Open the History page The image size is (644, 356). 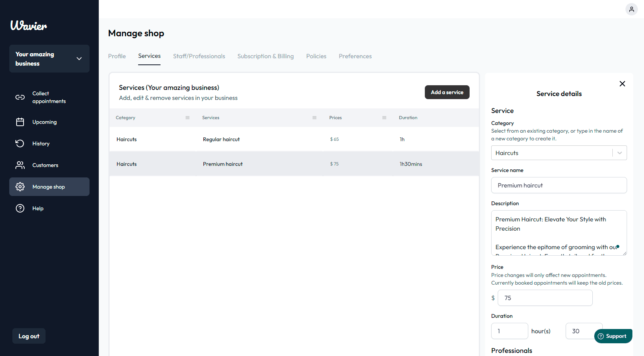click(x=49, y=143)
